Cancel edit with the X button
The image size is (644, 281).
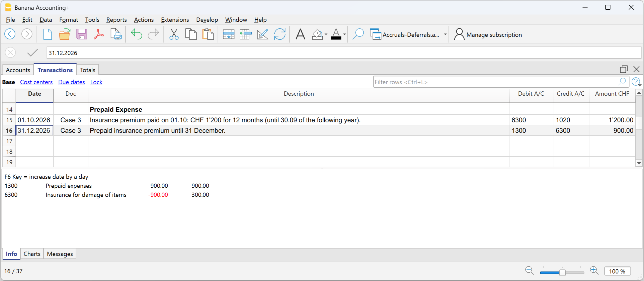tap(10, 53)
